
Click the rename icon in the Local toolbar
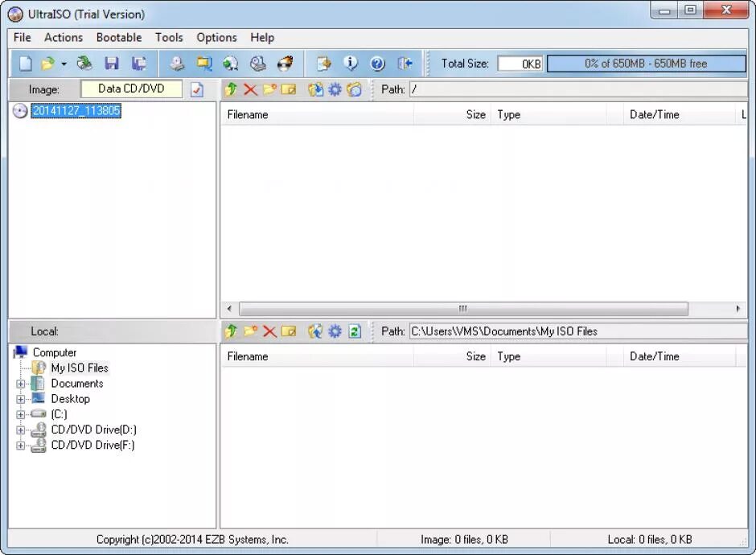tap(288, 331)
